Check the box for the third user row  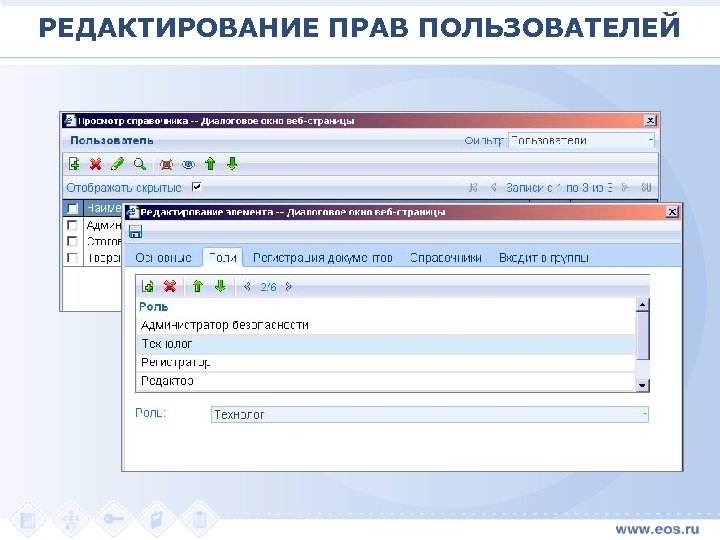(x=72, y=257)
